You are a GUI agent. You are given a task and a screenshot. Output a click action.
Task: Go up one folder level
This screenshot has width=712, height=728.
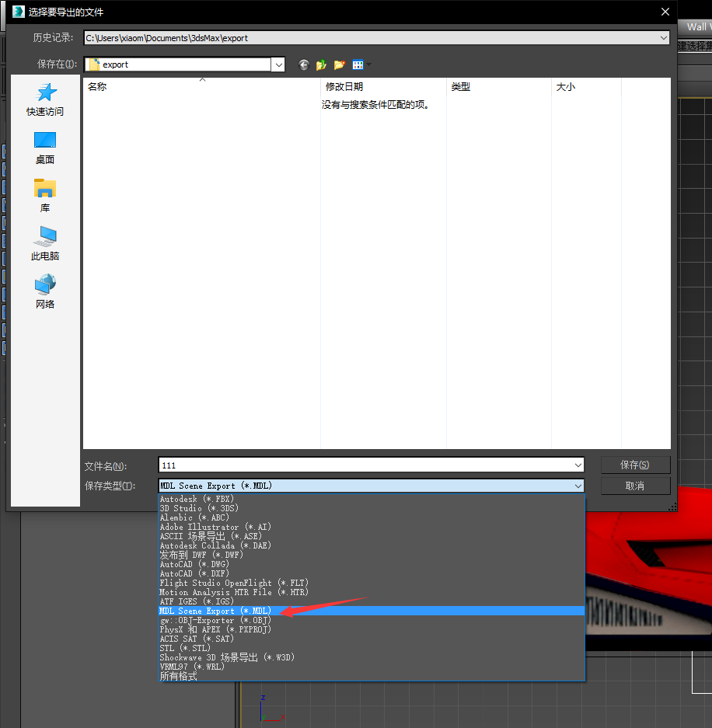tap(321, 65)
